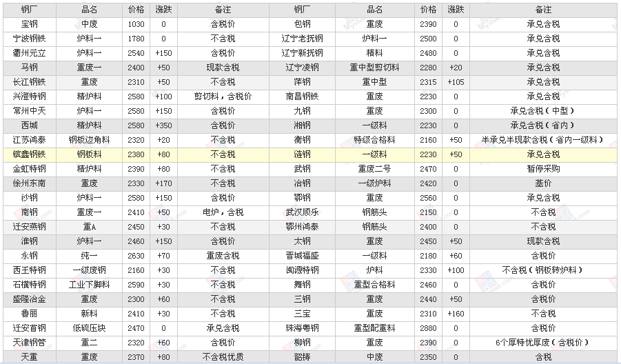The width and height of the screenshot is (621, 364).
Task: Select the 辽宁凌钢 mill cell
Action: click(x=302, y=68)
